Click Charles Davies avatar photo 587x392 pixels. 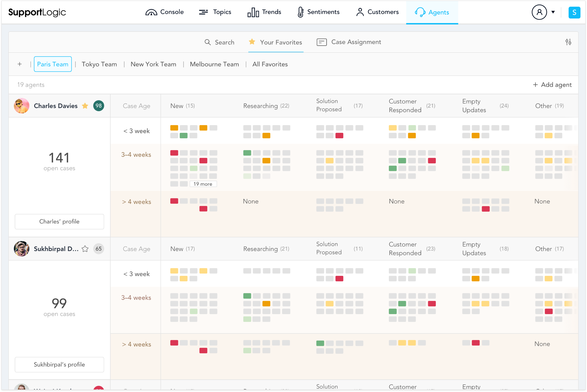pos(22,106)
